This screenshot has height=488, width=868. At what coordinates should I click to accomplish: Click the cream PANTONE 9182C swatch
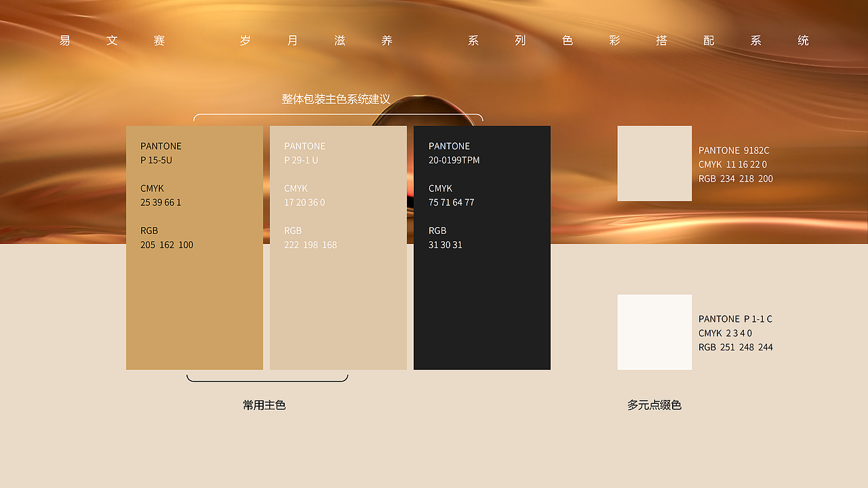tap(654, 163)
